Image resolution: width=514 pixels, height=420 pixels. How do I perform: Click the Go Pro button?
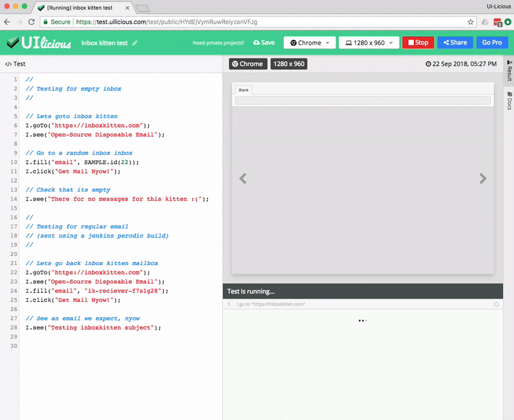pyautogui.click(x=492, y=42)
